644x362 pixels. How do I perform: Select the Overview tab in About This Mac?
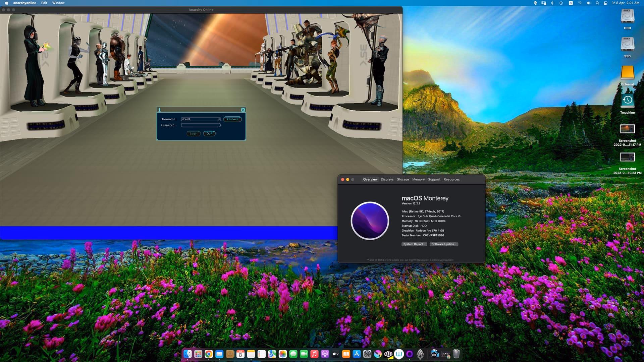click(x=370, y=179)
